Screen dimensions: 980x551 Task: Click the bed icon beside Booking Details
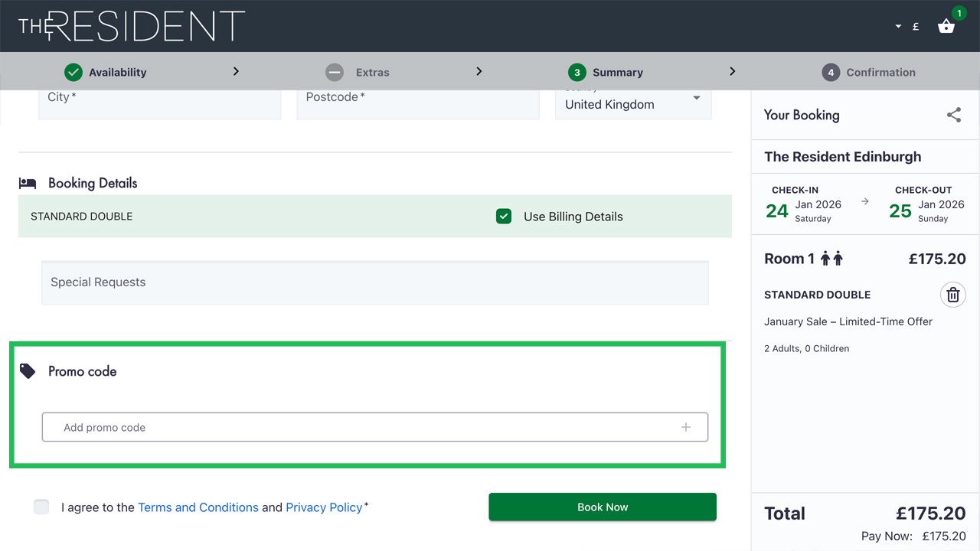27,182
